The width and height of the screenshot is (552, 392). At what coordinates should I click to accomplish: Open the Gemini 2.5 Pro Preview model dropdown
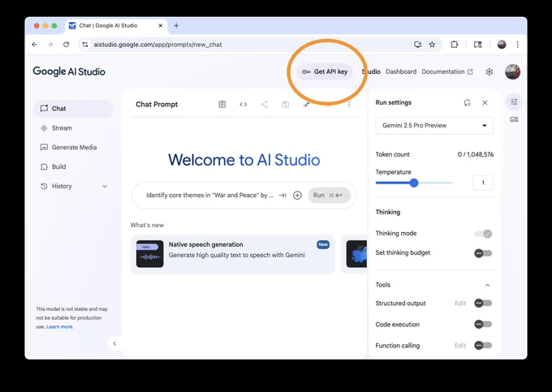tap(434, 125)
